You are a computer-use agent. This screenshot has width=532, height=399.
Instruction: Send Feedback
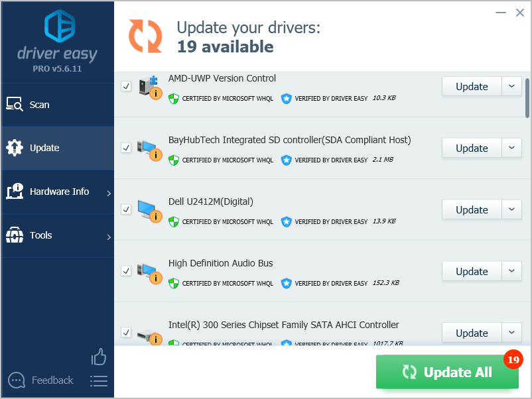(x=52, y=380)
